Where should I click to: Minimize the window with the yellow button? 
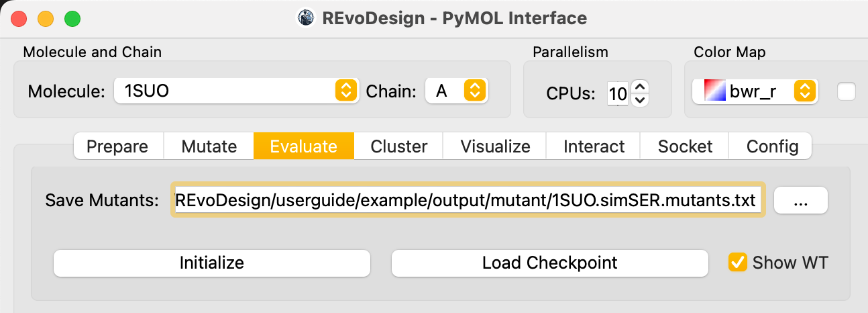coord(46,19)
